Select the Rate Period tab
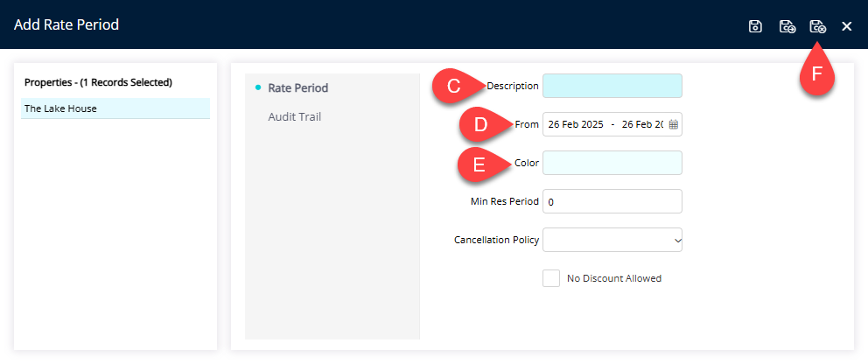Image resolution: width=868 pixels, height=364 pixels. 297,88
